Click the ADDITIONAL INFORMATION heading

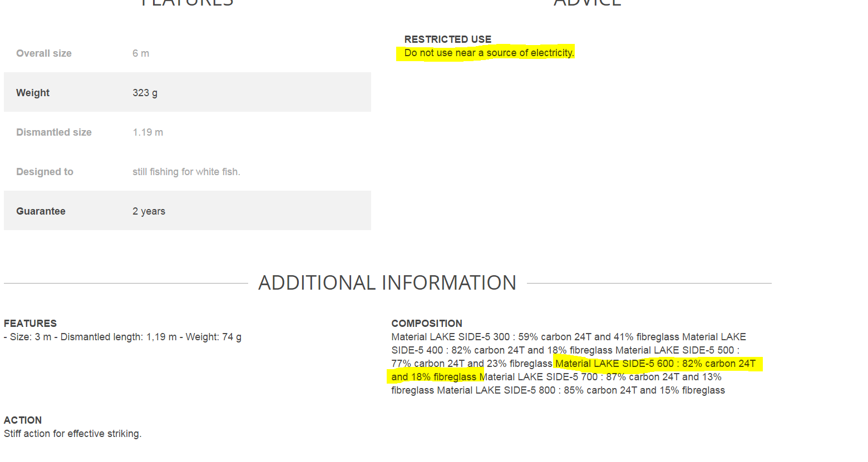coord(387,283)
